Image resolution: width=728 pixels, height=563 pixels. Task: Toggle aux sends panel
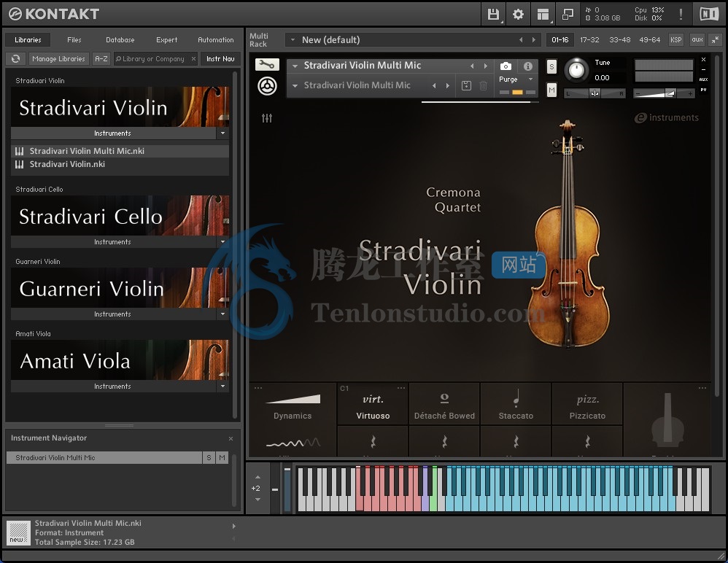tap(697, 40)
